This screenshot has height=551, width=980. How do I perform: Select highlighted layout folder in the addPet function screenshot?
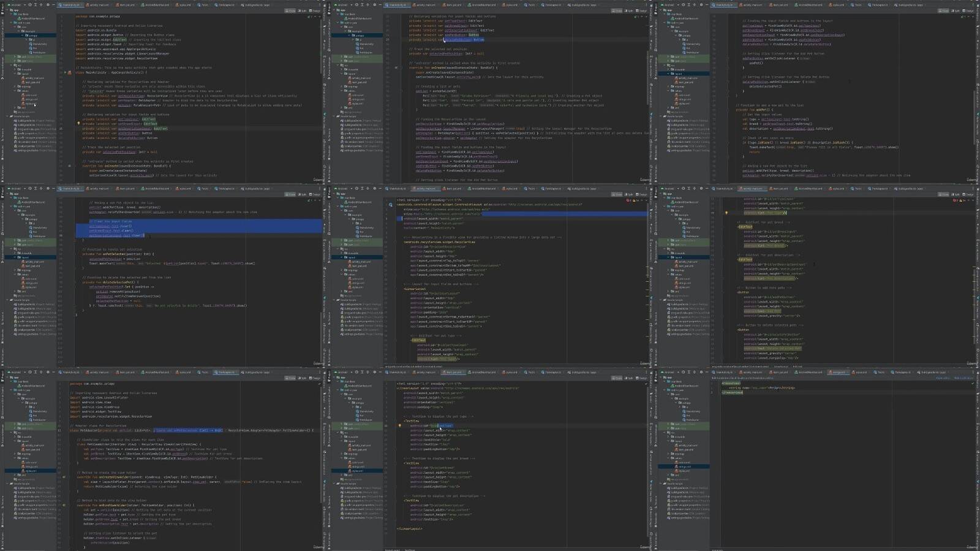(684, 74)
